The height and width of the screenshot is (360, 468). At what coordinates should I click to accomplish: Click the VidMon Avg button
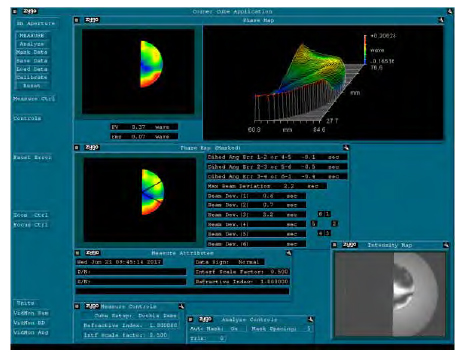(31, 333)
